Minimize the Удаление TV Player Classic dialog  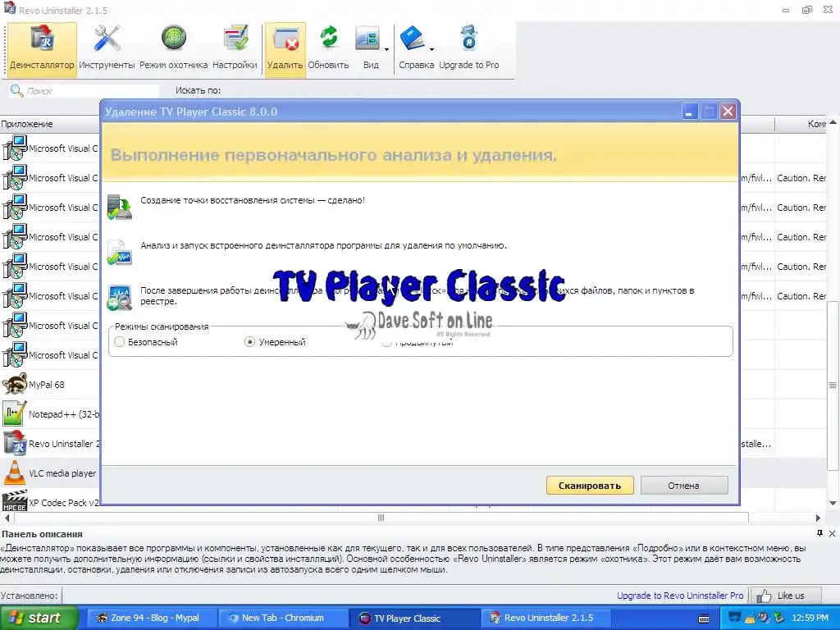click(x=689, y=112)
